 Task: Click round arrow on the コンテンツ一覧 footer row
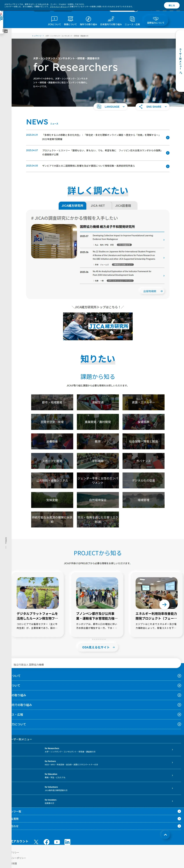[x=179, y=811]
